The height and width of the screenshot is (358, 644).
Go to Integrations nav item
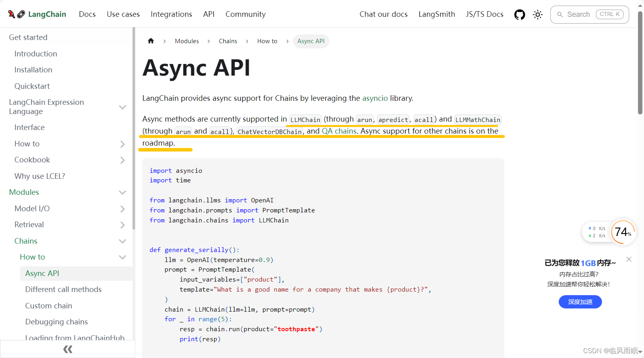tap(171, 14)
